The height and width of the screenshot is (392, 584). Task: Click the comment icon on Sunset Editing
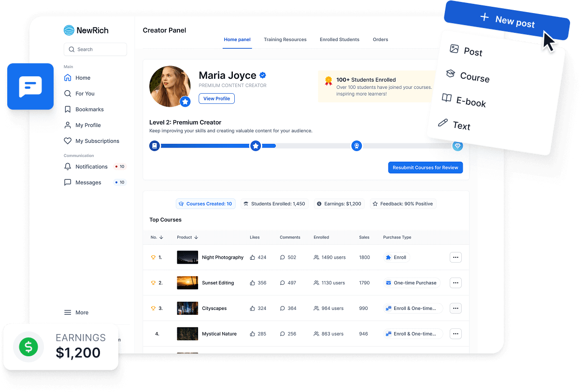[283, 283]
